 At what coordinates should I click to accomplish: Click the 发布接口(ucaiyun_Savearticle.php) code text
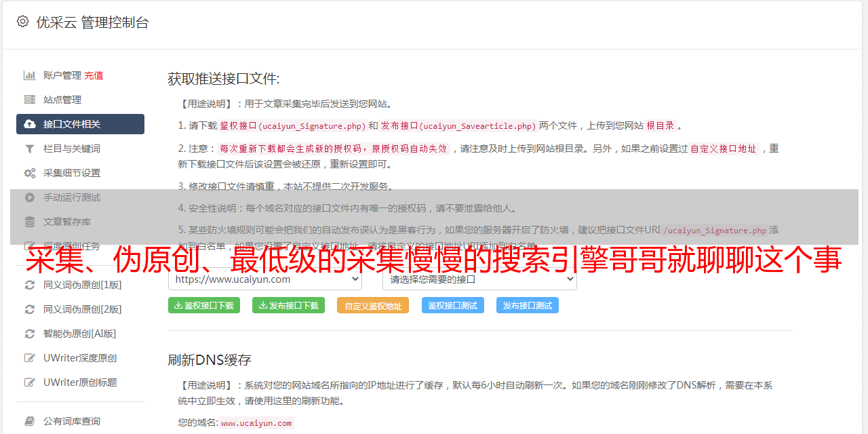[x=458, y=125]
